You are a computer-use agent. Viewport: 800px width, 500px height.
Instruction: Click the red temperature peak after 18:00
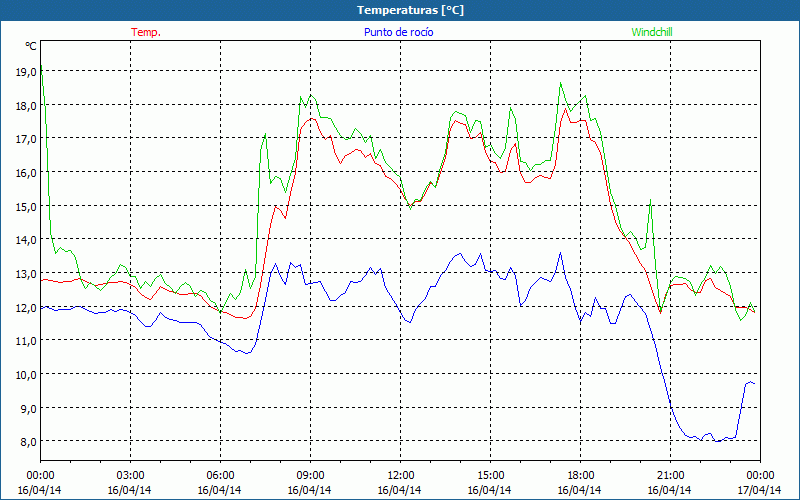coord(565,109)
